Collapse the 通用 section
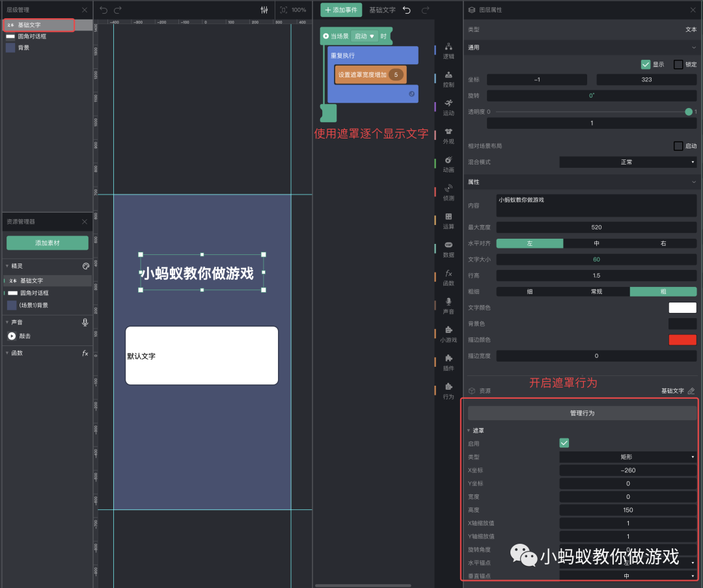 tap(694, 47)
